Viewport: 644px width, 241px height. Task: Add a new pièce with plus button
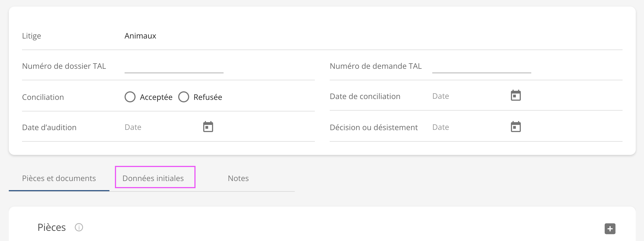[x=610, y=229]
